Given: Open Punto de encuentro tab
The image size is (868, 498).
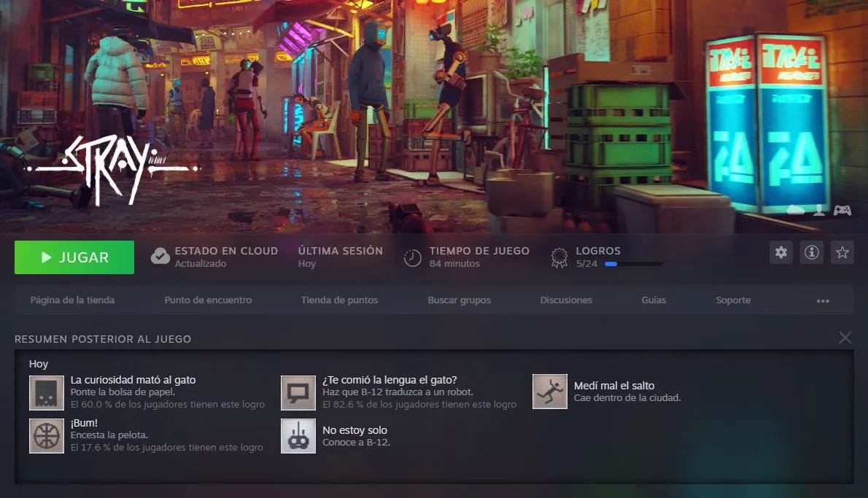Looking at the screenshot, I should click(x=208, y=300).
